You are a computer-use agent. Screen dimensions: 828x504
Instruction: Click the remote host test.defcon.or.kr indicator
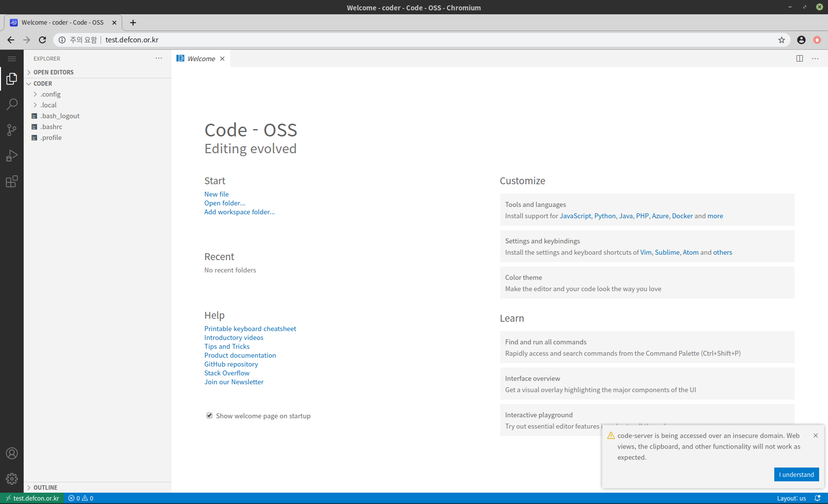point(32,498)
